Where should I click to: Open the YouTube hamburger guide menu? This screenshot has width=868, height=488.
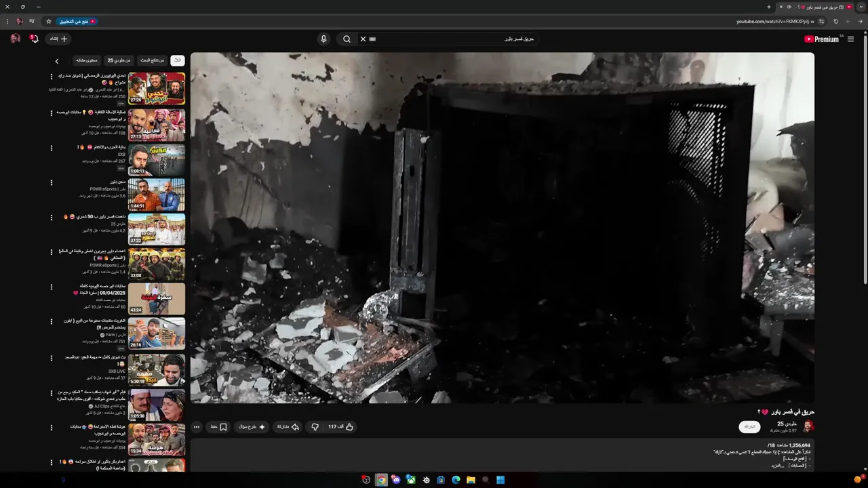850,39
